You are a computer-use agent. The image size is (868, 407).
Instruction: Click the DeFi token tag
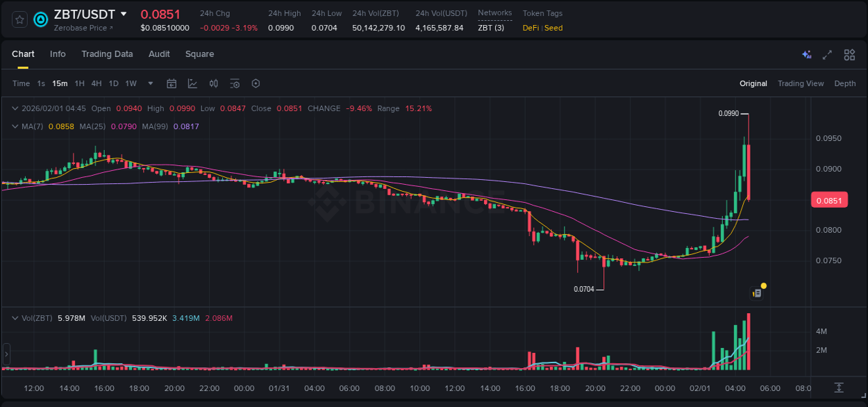tap(530, 28)
